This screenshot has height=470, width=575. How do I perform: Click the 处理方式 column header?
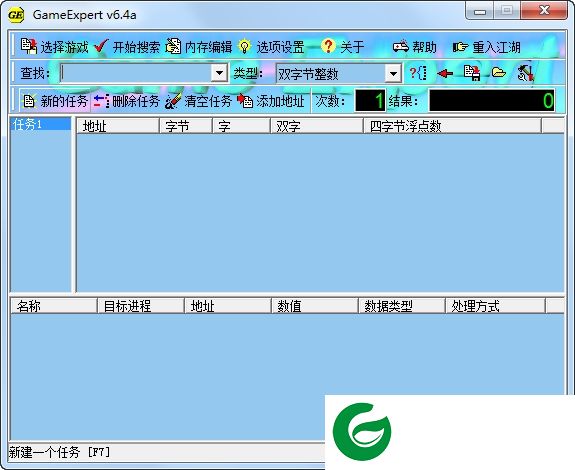tap(495, 306)
